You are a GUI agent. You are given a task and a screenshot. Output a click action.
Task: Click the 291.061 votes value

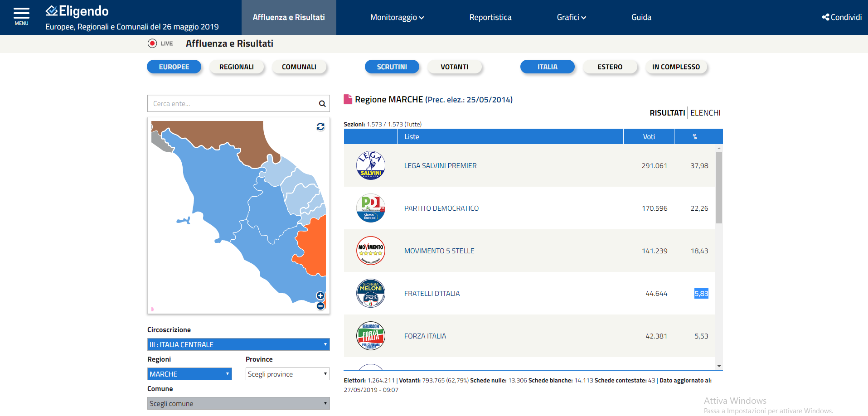(x=655, y=166)
